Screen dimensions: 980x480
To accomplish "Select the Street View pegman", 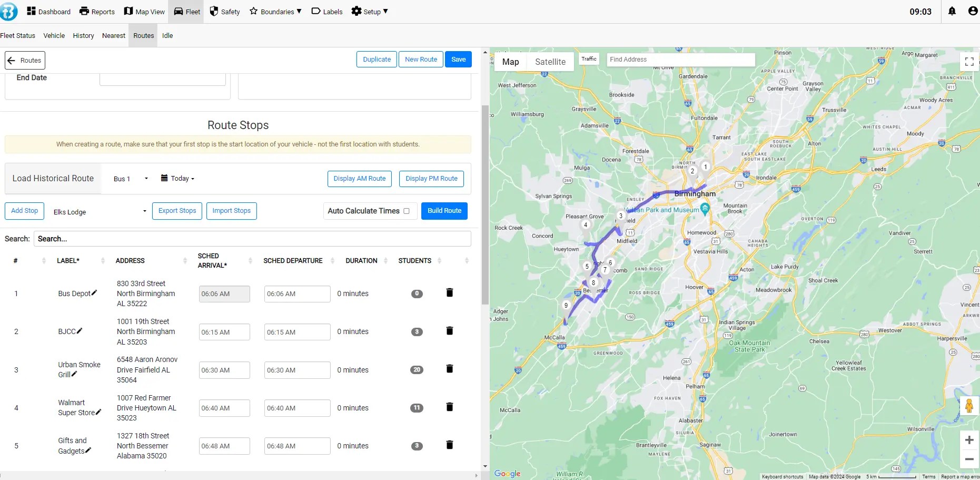I will tap(969, 406).
